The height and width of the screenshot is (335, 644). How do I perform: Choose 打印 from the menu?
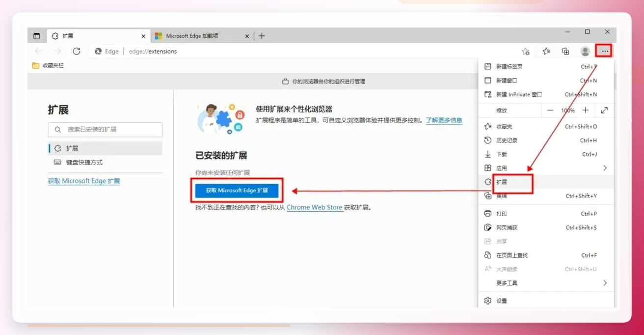click(x=546, y=214)
